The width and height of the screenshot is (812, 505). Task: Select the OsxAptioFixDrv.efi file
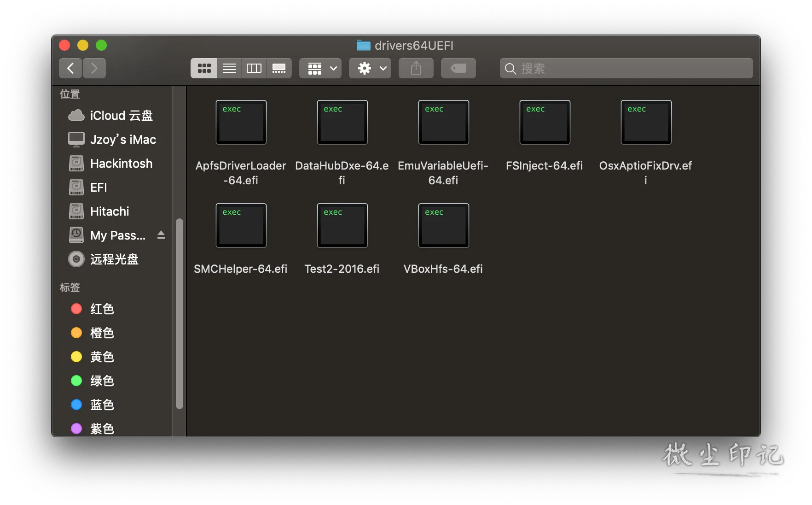[x=646, y=122]
